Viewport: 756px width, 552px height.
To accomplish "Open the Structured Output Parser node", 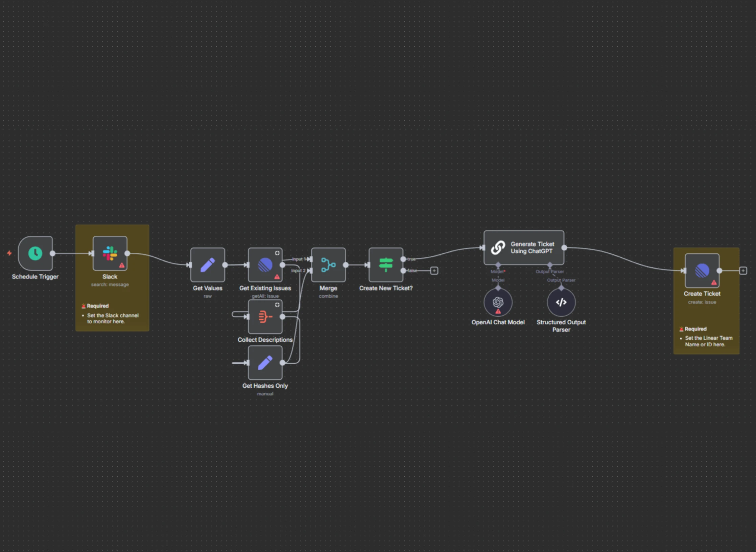I will click(561, 302).
